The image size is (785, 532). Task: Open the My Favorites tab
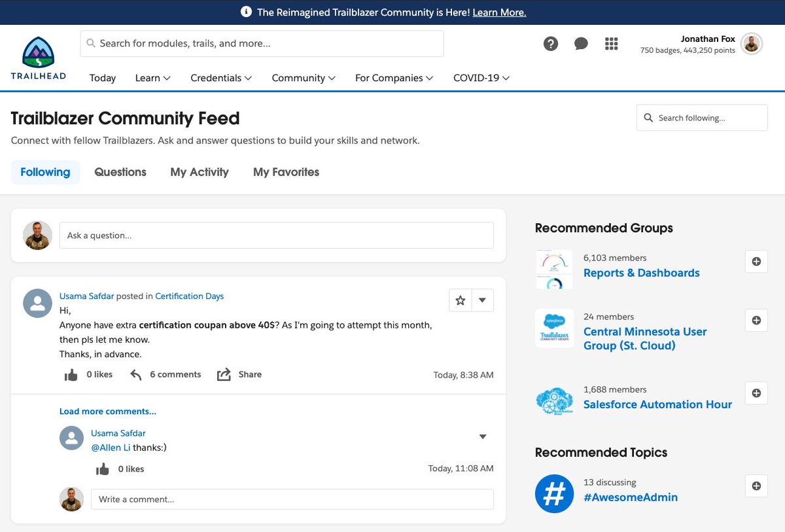pos(286,172)
